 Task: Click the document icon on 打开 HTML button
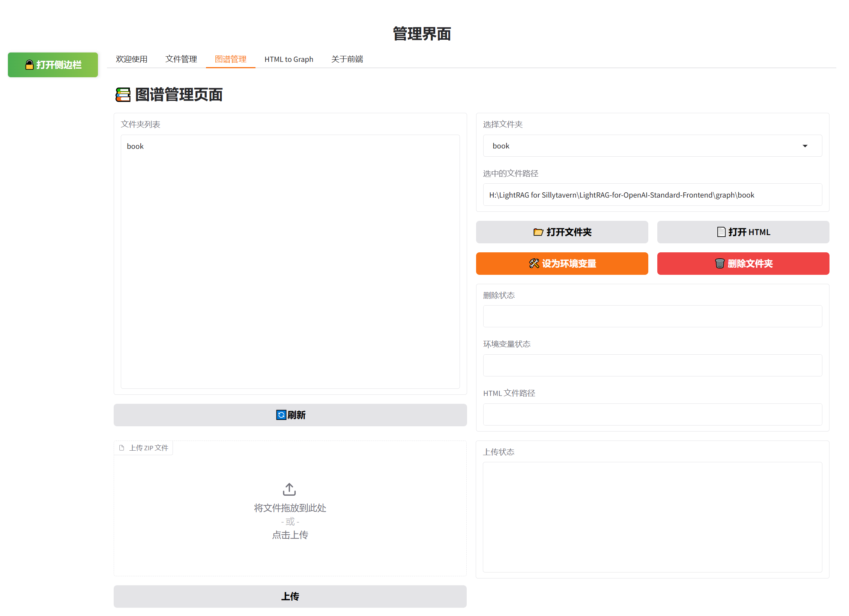point(721,232)
